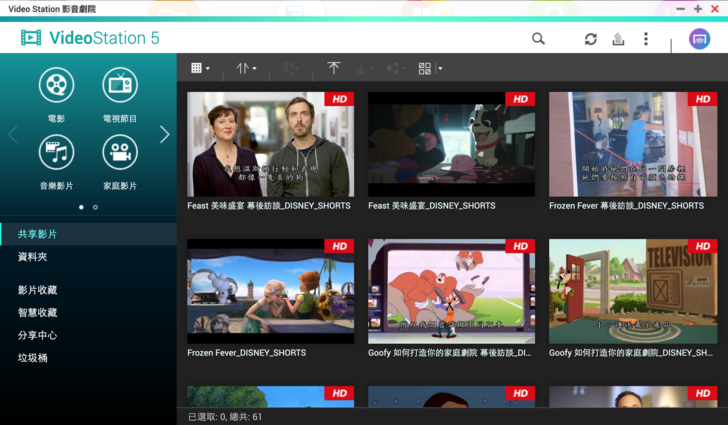The image size is (728, 425).
Task: Open the 電視節目 (TV Shows) category icon
Action: point(120,85)
